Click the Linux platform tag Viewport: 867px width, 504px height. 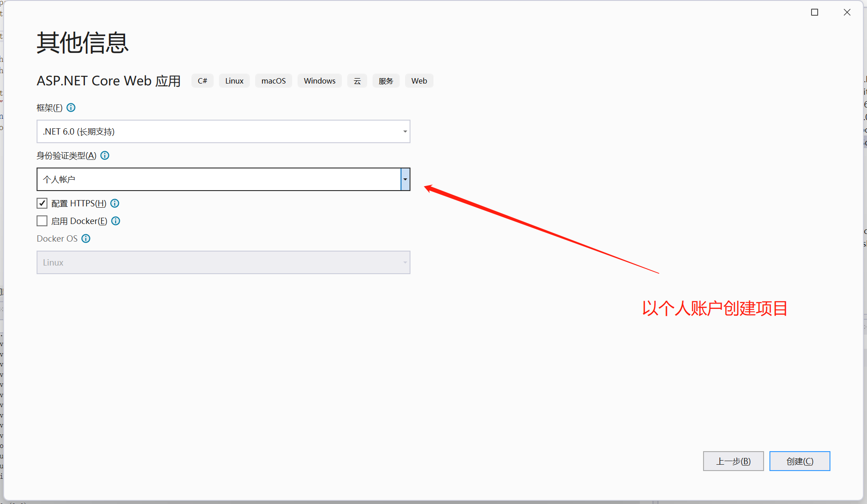(234, 81)
